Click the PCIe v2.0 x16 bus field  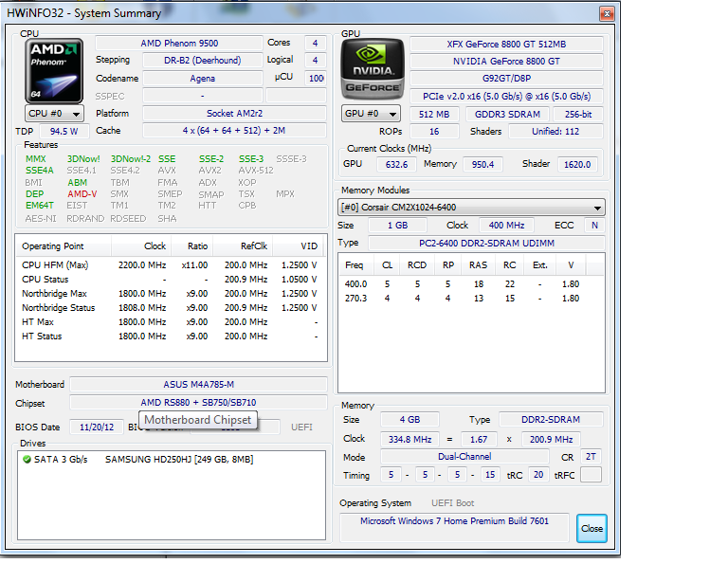tap(506, 96)
